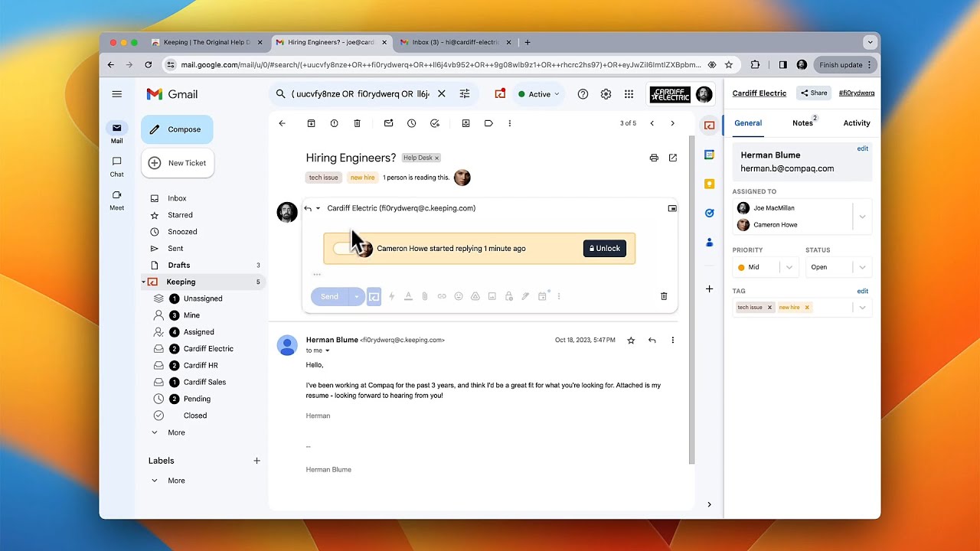The height and width of the screenshot is (551, 980).
Task: Switch to the Notes tab
Action: tap(802, 122)
